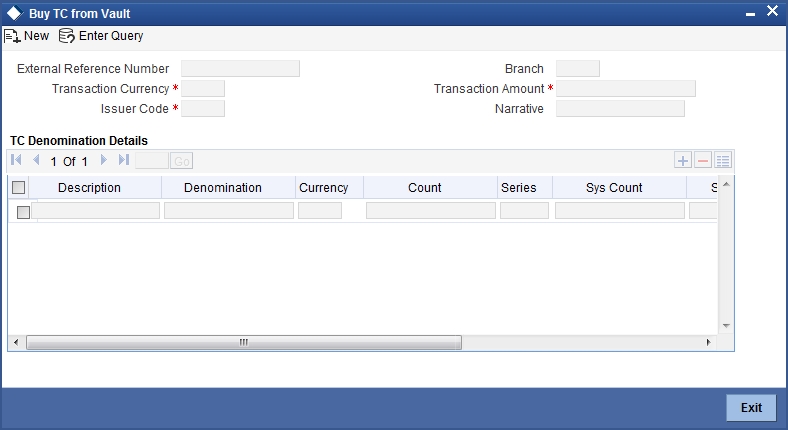The image size is (788, 430).
Task: Tick the select-all checkbox in table header
Action: tap(19, 187)
